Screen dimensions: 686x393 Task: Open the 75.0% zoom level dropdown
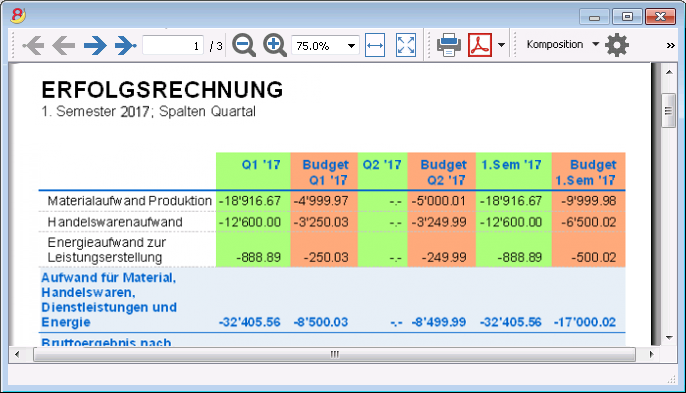[x=326, y=46]
